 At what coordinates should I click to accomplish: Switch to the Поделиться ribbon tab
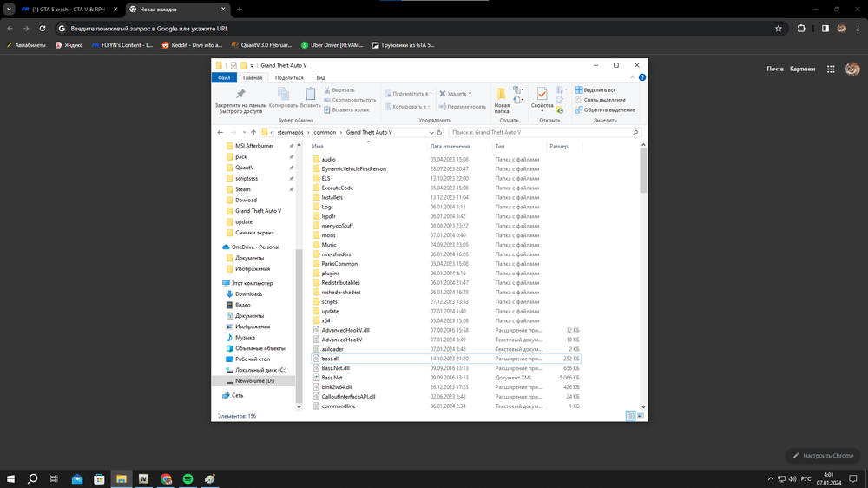pyautogui.click(x=289, y=77)
